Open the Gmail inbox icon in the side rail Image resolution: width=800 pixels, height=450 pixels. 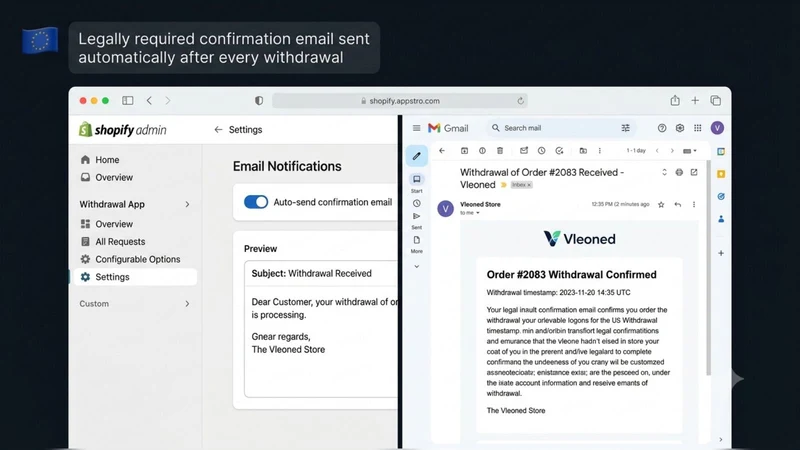(417, 179)
